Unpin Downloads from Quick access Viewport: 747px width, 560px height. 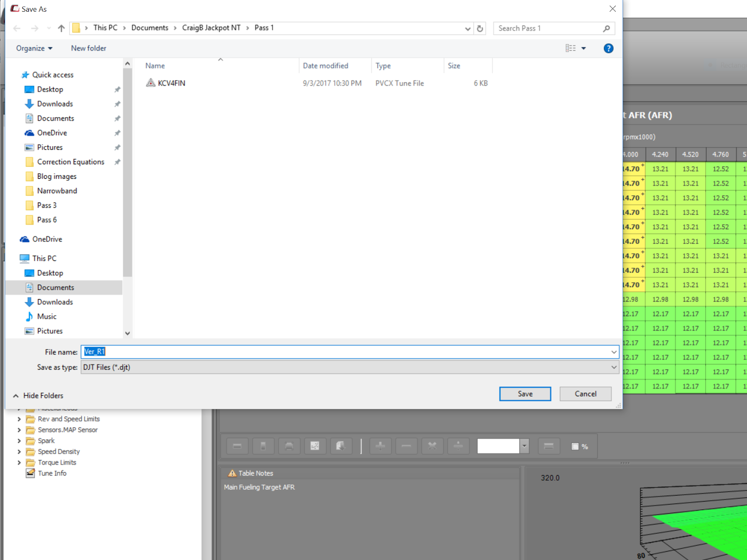pyautogui.click(x=117, y=104)
